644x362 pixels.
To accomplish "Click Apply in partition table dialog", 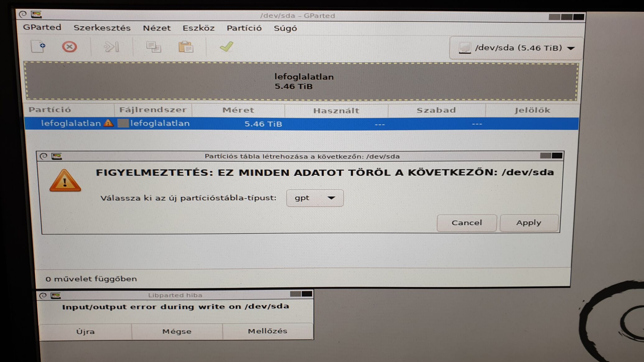I will (x=529, y=222).
